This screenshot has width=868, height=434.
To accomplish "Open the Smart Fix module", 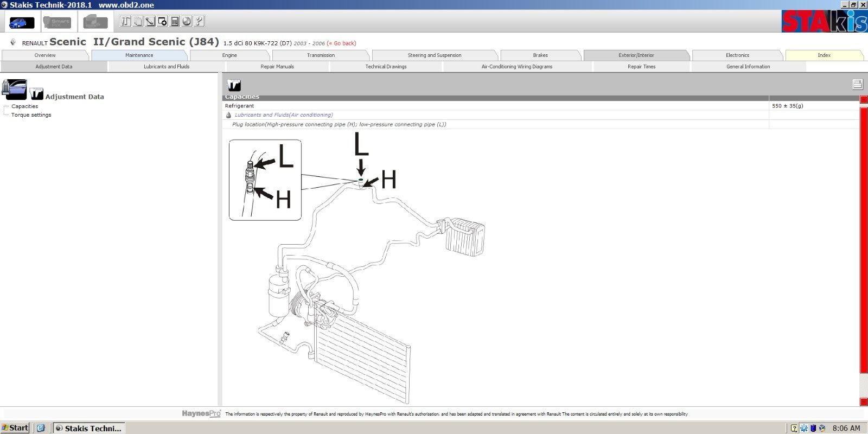I will [x=57, y=22].
